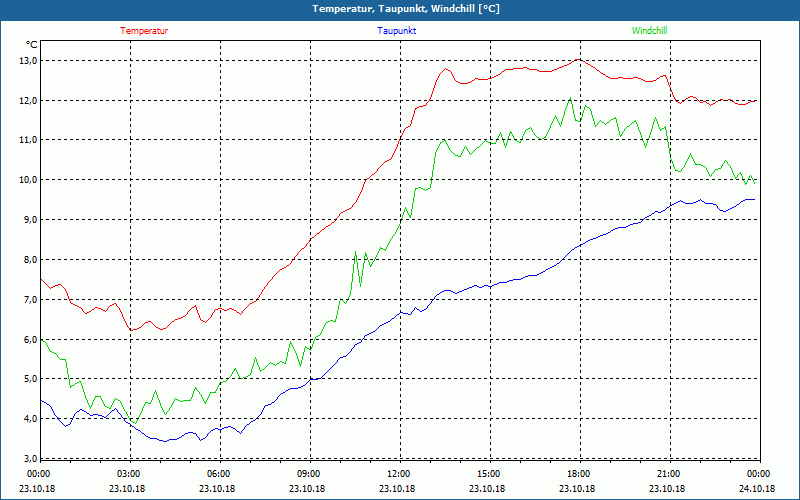Click the 21:00 time axis label
The image size is (800, 500).
tap(667, 474)
